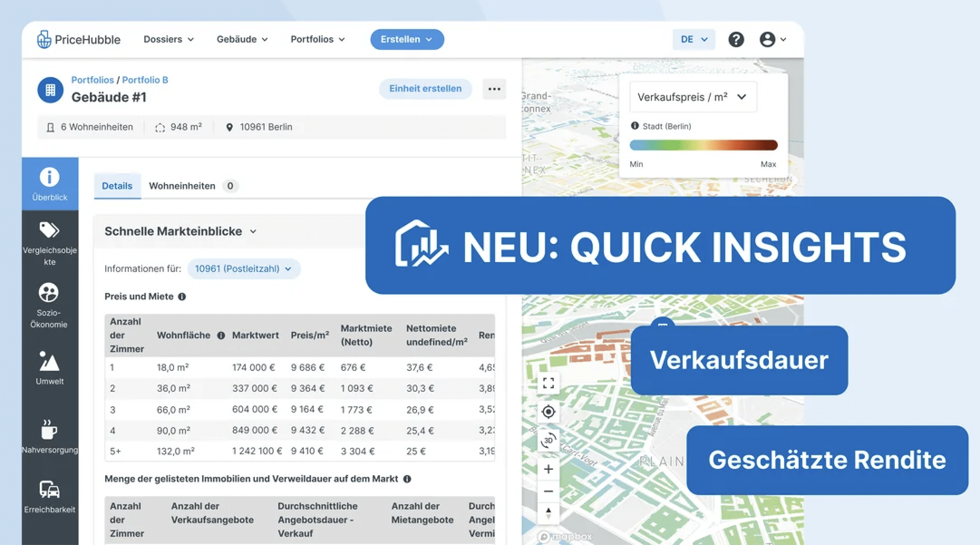Click the 132,0 m² Wohnfläche cell
This screenshot has width=980, height=545.
coord(175,451)
